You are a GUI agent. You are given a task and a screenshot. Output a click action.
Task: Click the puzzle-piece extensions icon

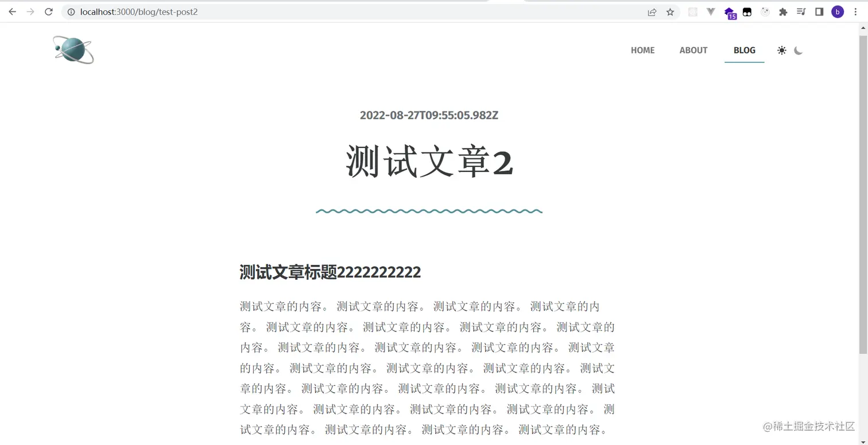click(783, 11)
